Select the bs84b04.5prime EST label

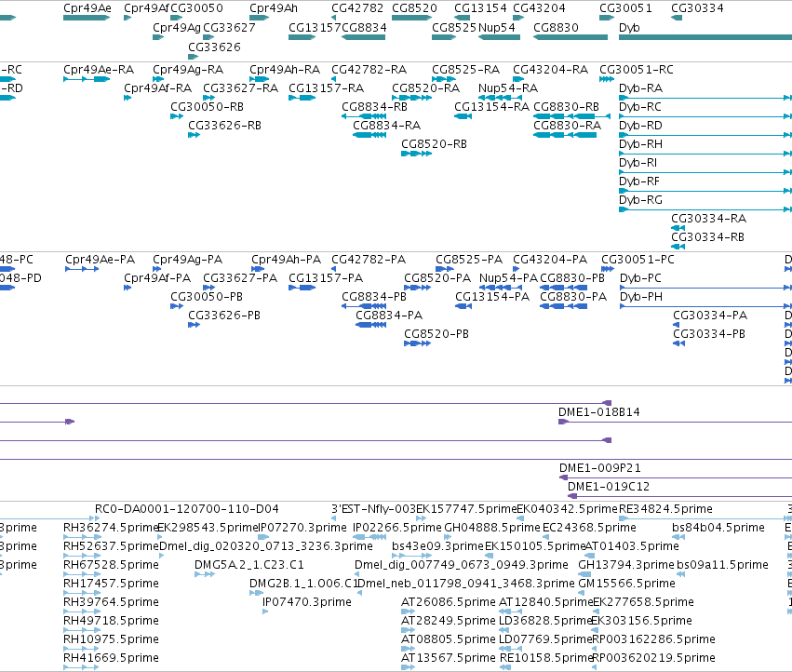(x=718, y=528)
